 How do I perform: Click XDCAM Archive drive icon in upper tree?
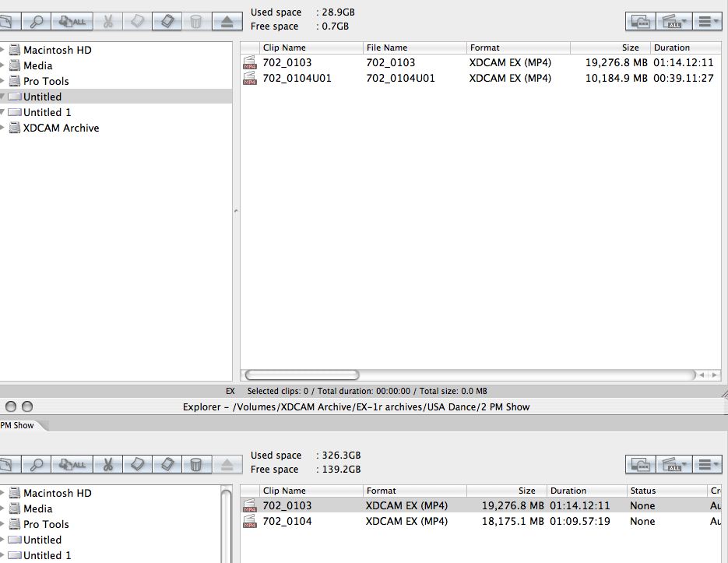[15, 128]
